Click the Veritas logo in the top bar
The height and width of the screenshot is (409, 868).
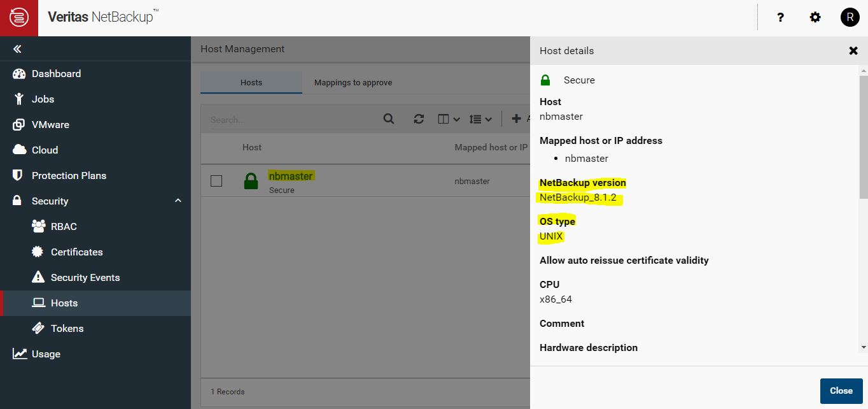[x=18, y=17]
